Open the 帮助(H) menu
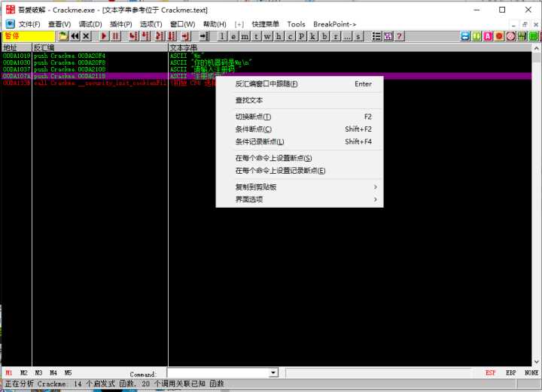 tap(215, 24)
